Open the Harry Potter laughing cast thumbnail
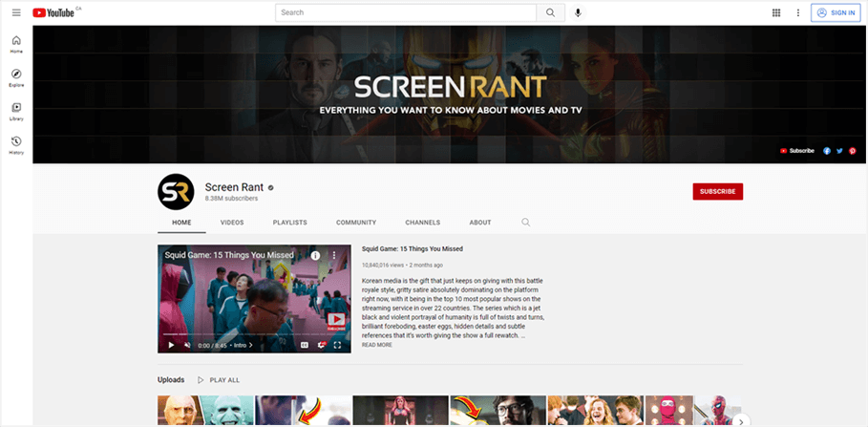Viewport: 868px width, 427px height. (x=596, y=411)
